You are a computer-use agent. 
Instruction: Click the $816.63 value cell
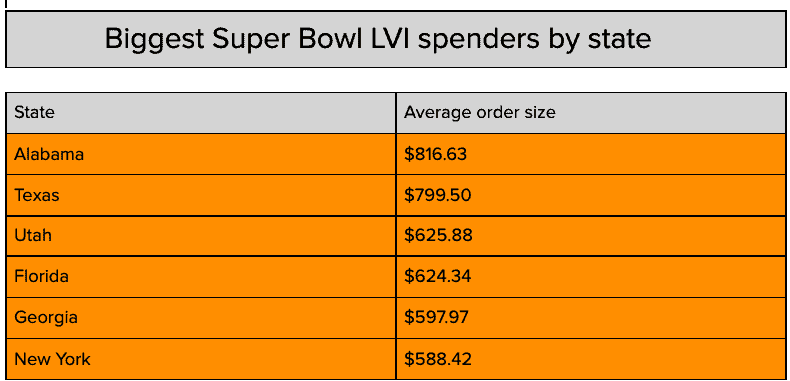(x=591, y=154)
